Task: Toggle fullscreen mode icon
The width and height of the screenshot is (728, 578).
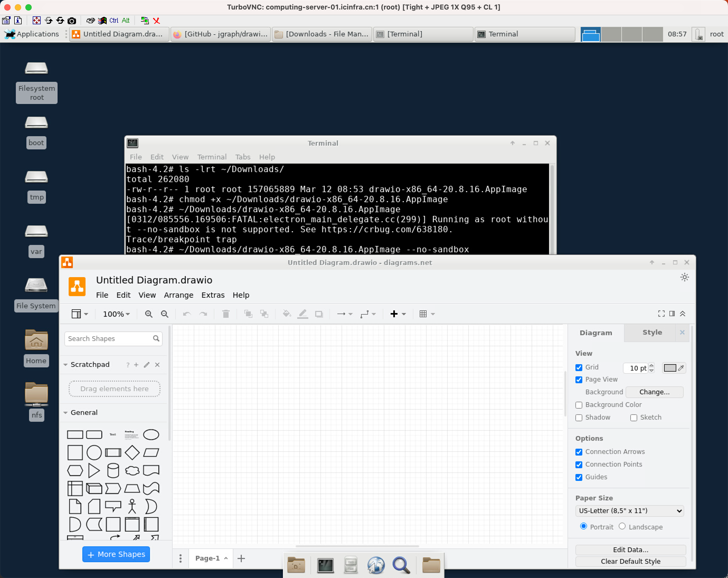Action: pyautogui.click(x=661, y=314)
